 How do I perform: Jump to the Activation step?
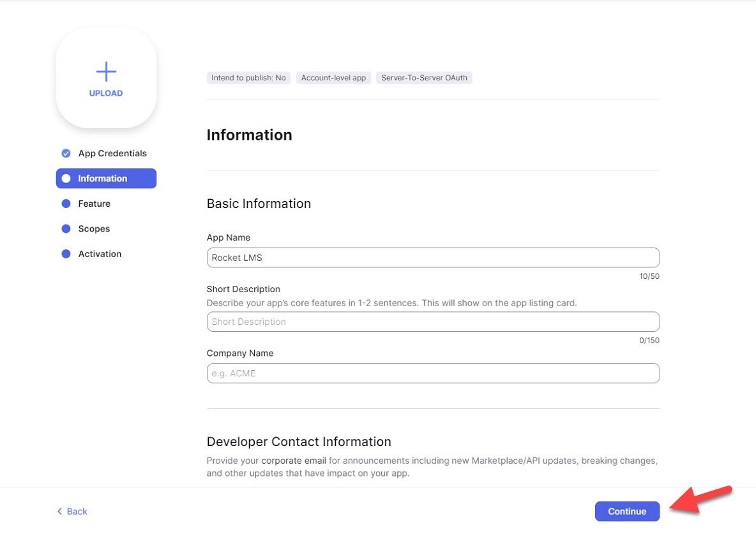point(100,254)
